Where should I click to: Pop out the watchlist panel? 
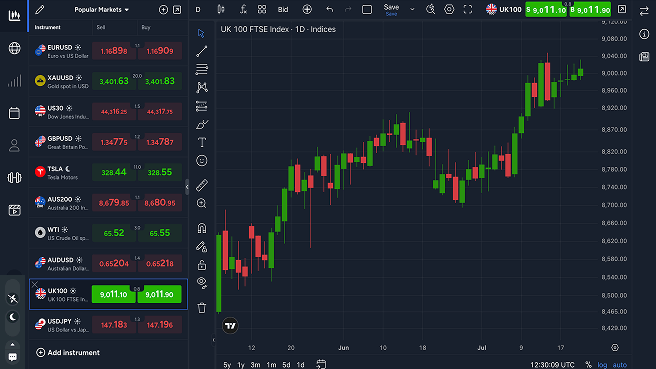(177, 10)
